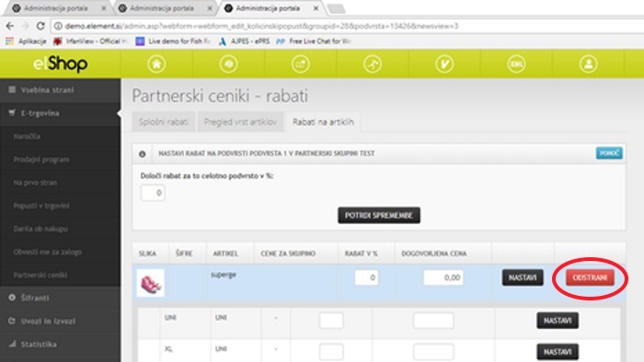Select the Rabati na artiklih tab
644x362 pixels.
[323, 122]
